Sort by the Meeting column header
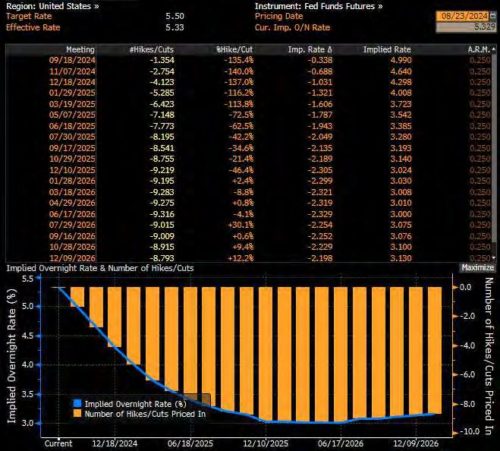 click(x=80, y=50)
